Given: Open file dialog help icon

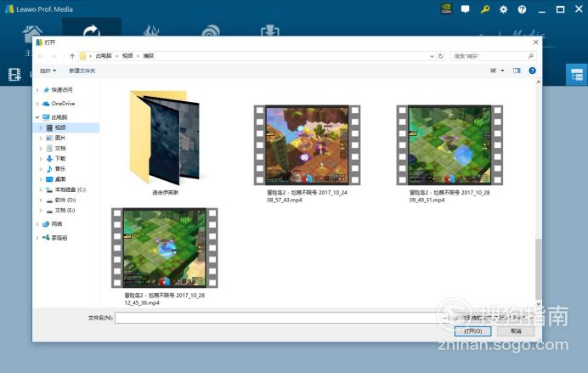Looking at the screenshot, I should 532,71.
